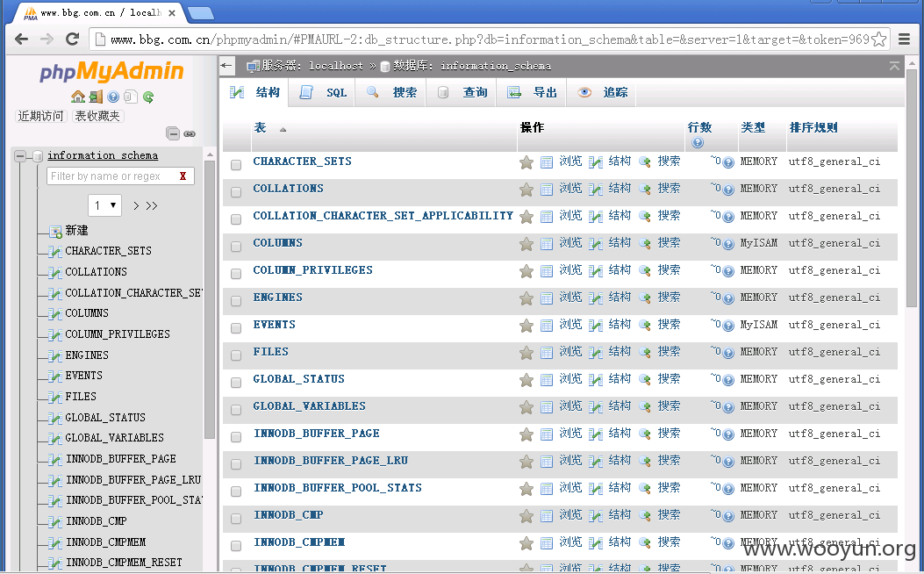This screenshot has height=574, width=924.
Task: Click the navigation tree scrollbar thumb
Action: click(x=209, y=298)
